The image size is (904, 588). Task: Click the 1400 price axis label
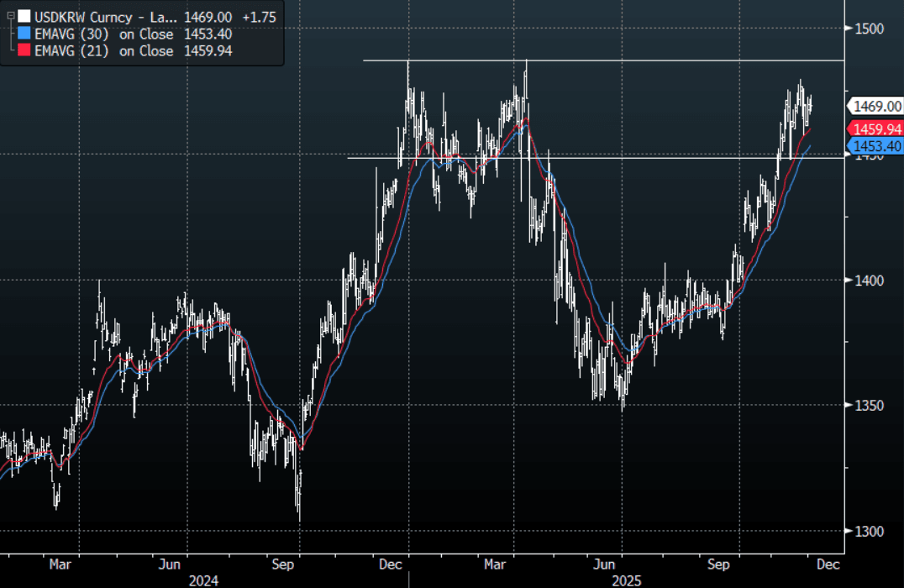click(870, 280)
